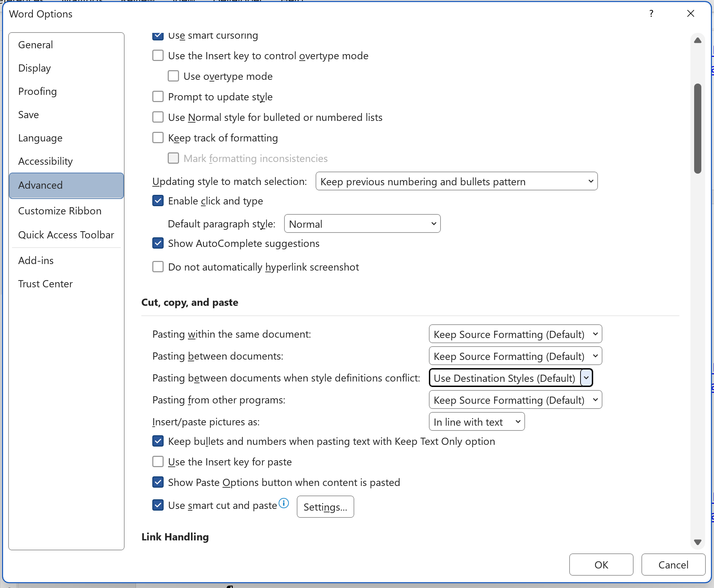This screenshot has width=714, height=588.
Task: Switch to the Proofing section
Action: [x=37, y=91]
